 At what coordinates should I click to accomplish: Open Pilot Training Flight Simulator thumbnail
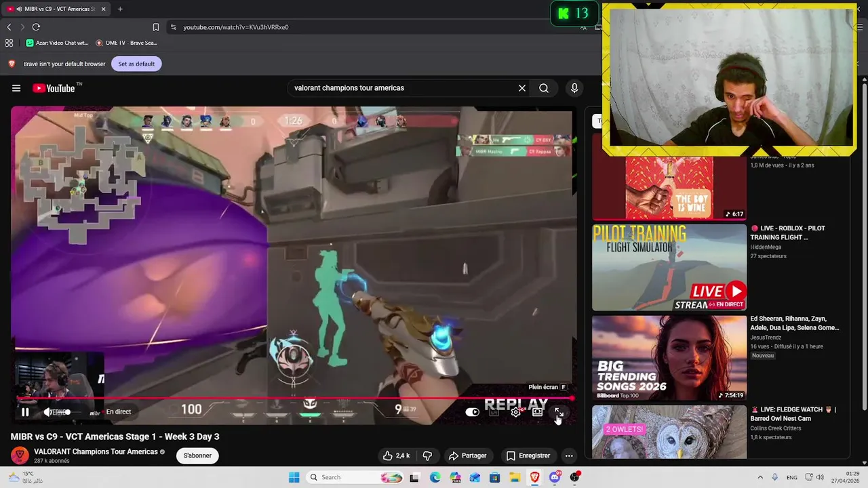click(669, 267)
